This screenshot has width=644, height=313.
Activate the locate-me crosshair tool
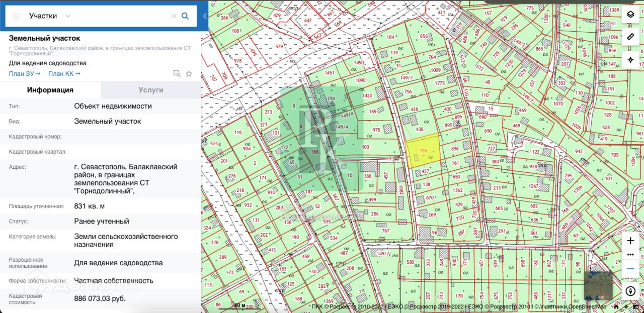630,60
